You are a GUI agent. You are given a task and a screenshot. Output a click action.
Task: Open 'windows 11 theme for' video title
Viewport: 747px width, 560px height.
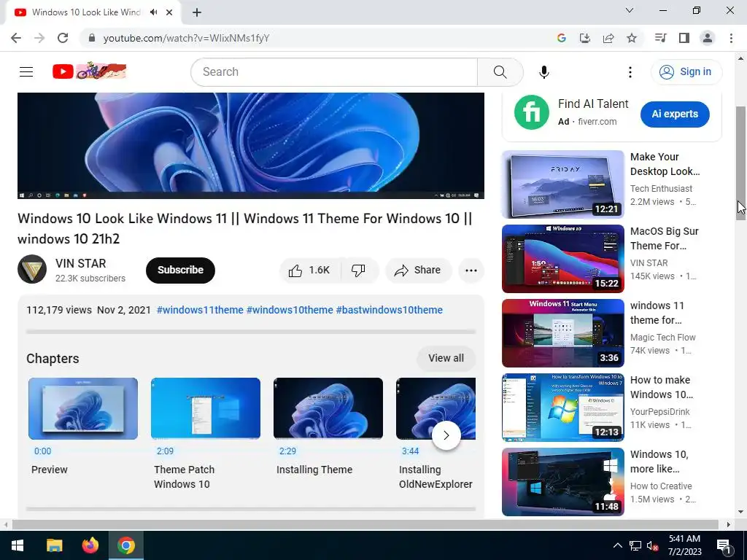point(657,313)
